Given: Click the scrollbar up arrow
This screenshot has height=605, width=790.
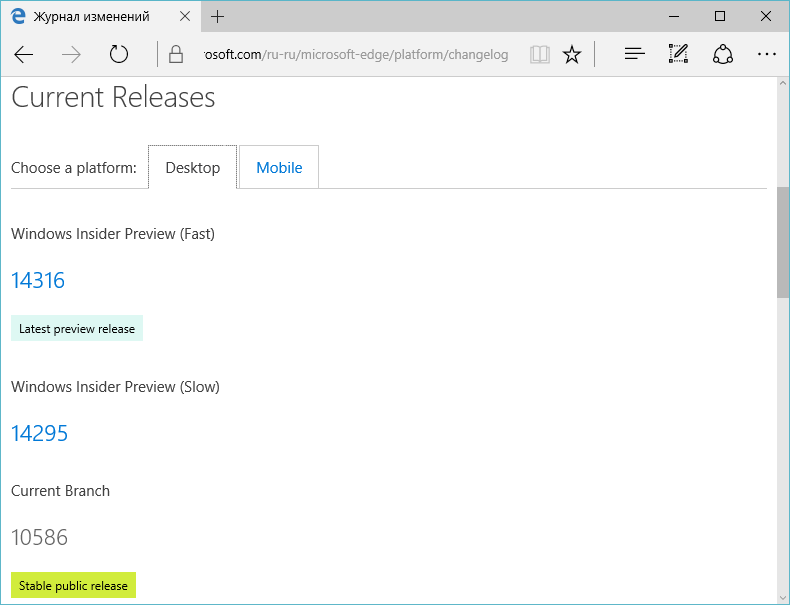Looking at the screenshot, I should [783, 83].
